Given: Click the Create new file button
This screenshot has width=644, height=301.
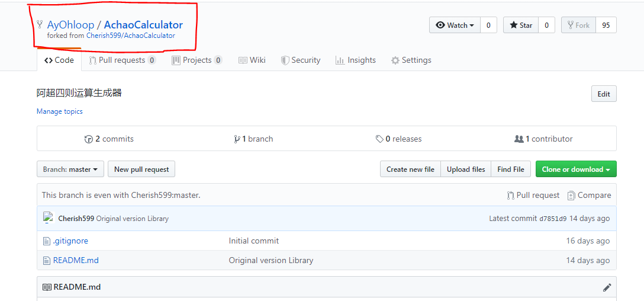Looking at the screenshot, I should 410,169.
